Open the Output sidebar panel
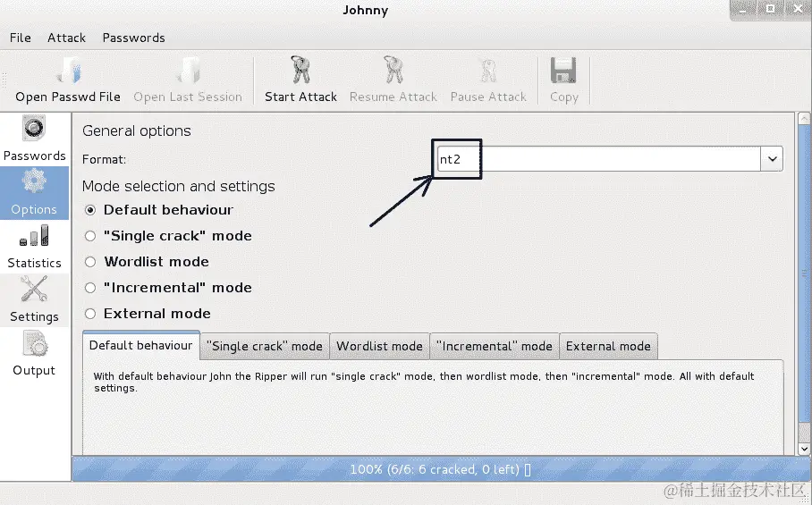This screenshot has width=812, height=505. (x=34, y=354)
